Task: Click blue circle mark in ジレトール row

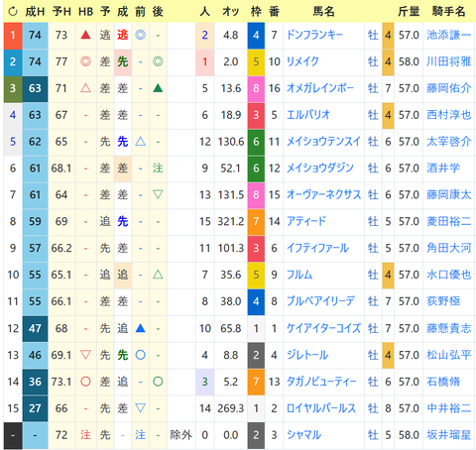Action: tap(140, 355)
